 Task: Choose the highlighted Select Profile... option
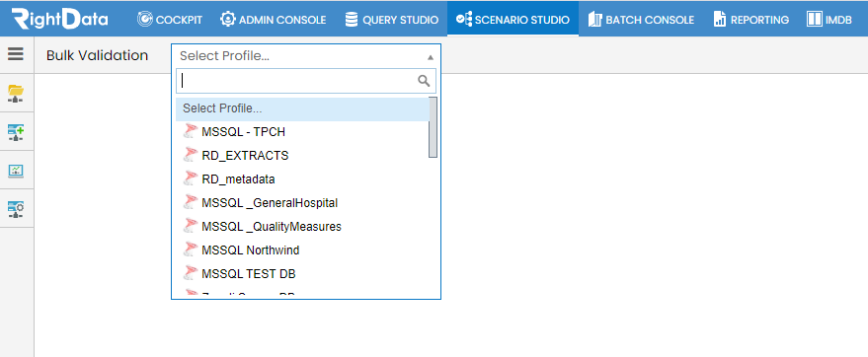[x=302, y=108]
